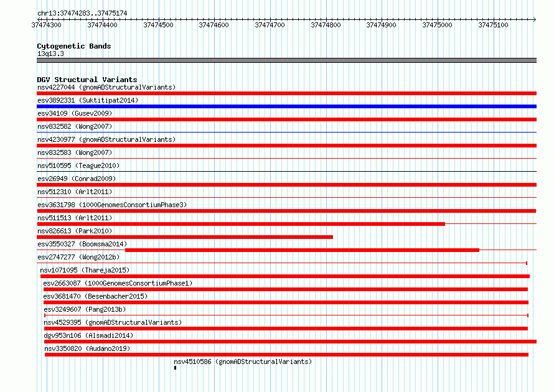Click ruler position 37474300

46,25
